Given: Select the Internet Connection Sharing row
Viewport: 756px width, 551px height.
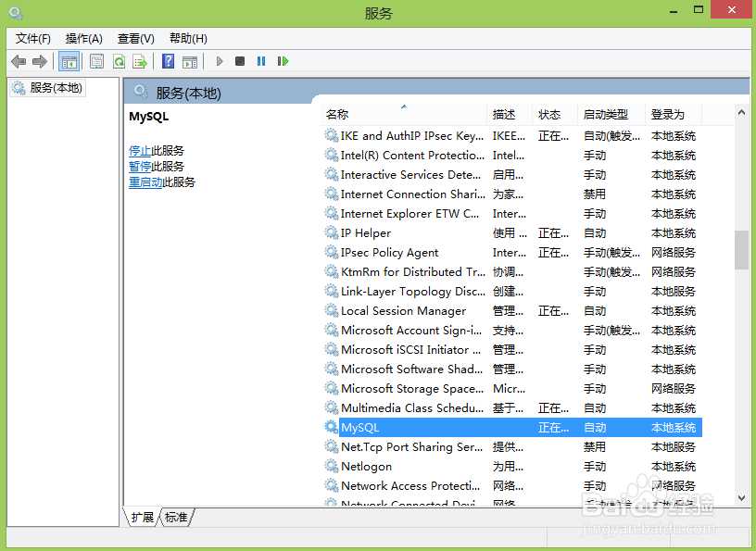Looking at the screenshot, I should (x=512, y=194).
